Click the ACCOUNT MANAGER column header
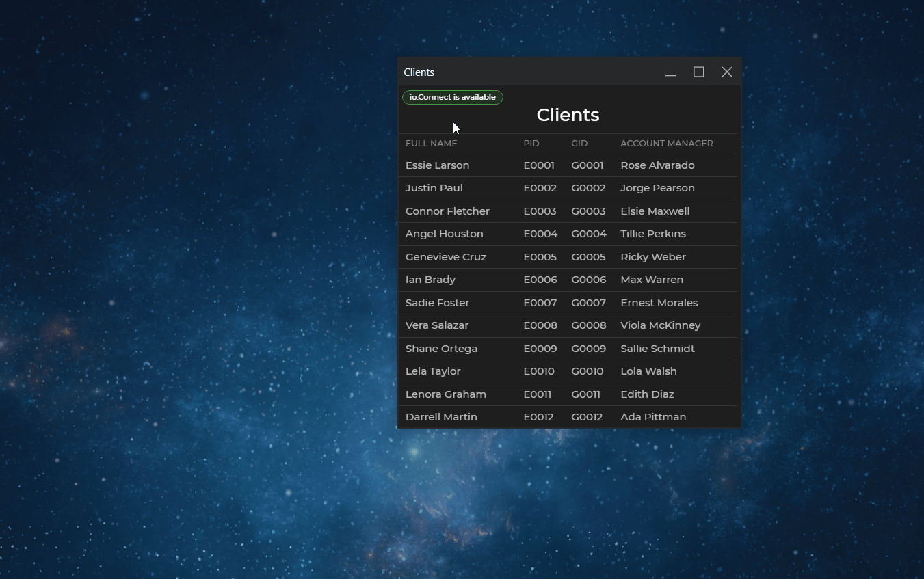 [666, 144]
